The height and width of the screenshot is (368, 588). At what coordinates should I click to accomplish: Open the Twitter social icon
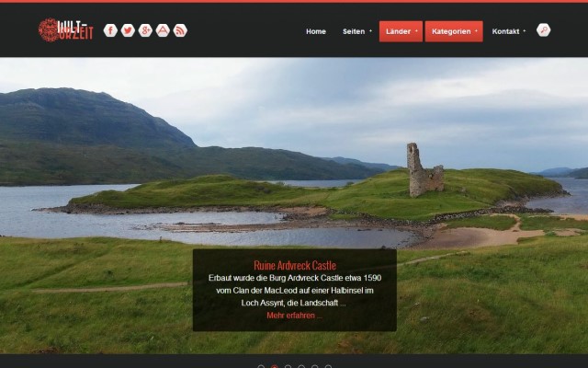(128, 30)
